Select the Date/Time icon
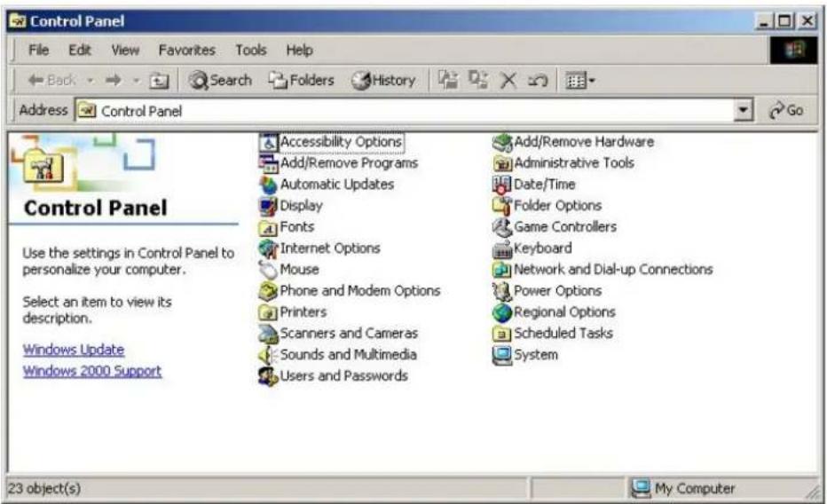The height and width of the screenshot is (504, 827). pos(502,185)
